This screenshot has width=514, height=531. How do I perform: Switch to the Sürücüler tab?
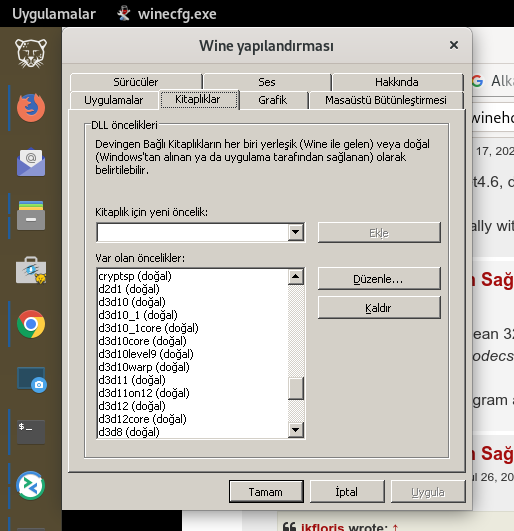click(136, 82)
